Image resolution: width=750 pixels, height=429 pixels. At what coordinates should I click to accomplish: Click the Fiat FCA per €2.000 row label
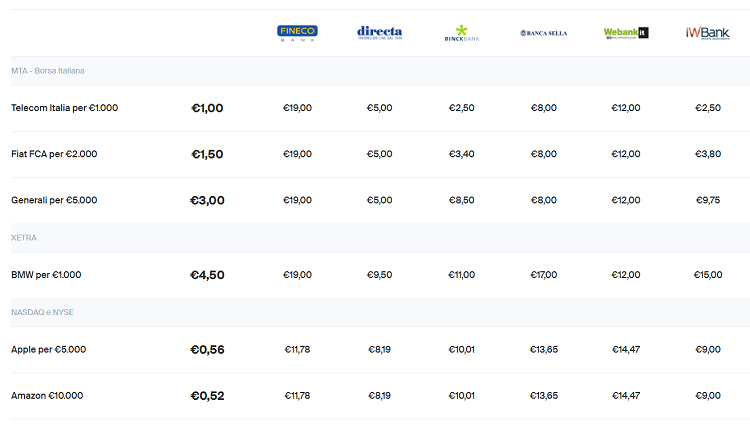[x=54, y=154]
